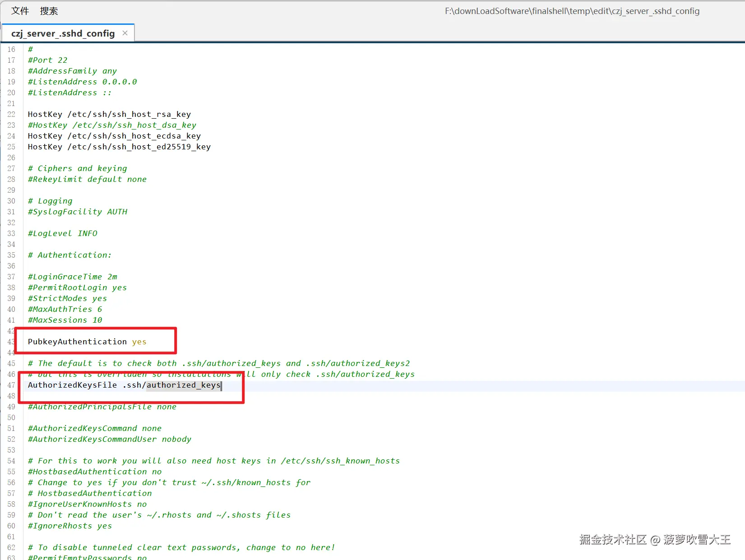Click the '#PermitRootLogin yes' line

pos(77,287)
